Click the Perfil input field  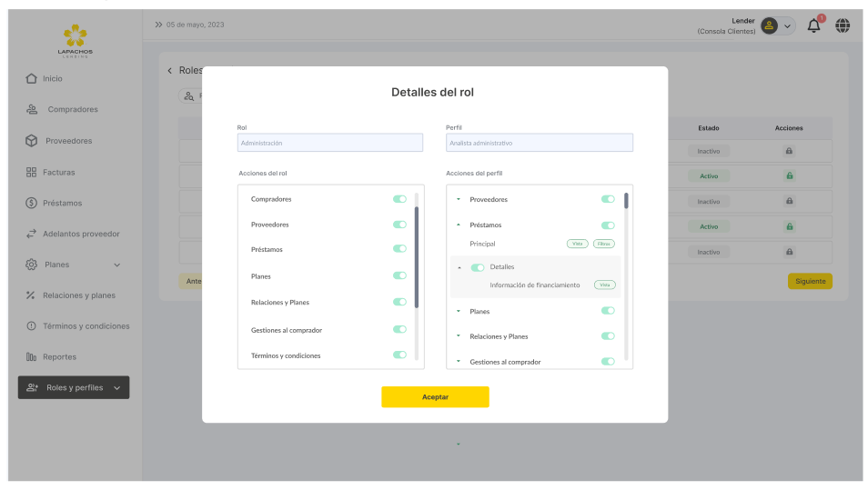539,143
